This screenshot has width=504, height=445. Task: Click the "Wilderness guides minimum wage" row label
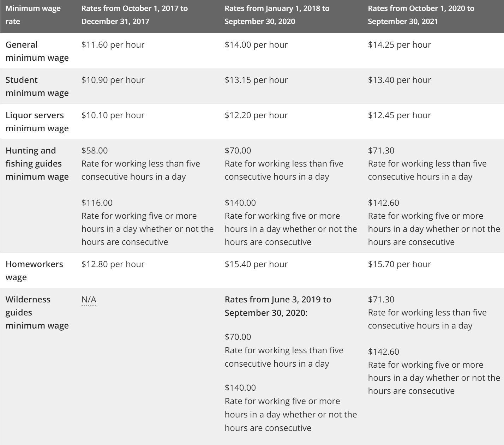click(x=37, y=312)
